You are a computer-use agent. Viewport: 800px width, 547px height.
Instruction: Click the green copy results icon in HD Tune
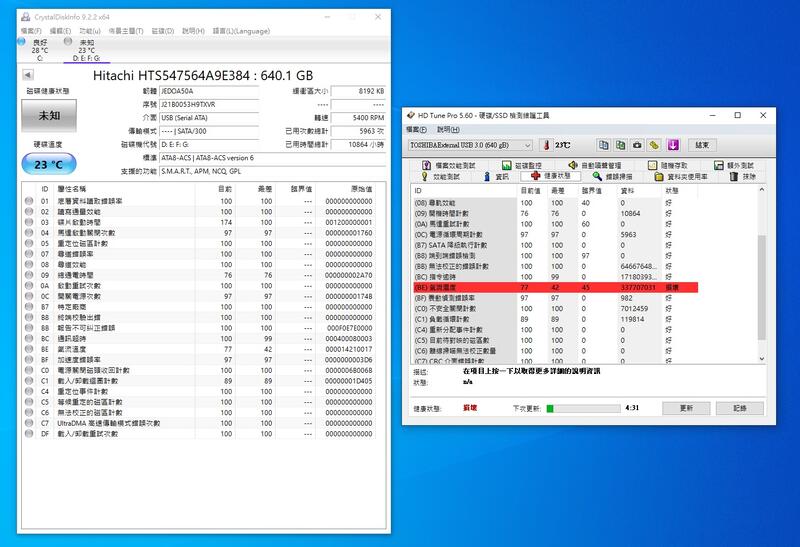(x=620, y=145)
